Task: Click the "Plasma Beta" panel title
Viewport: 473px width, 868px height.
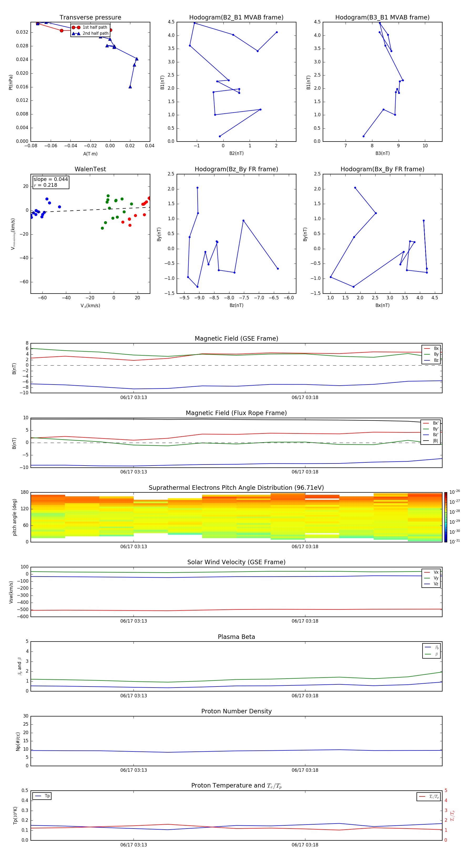Action: [x=236, y=637]
